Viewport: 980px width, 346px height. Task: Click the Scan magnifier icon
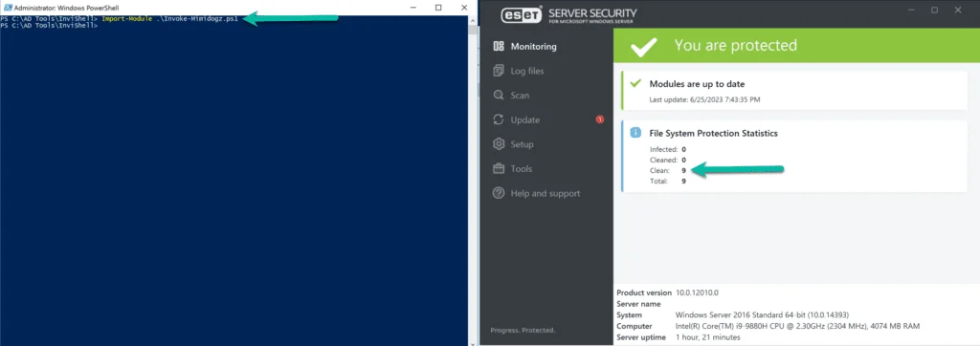coord(499,96)
